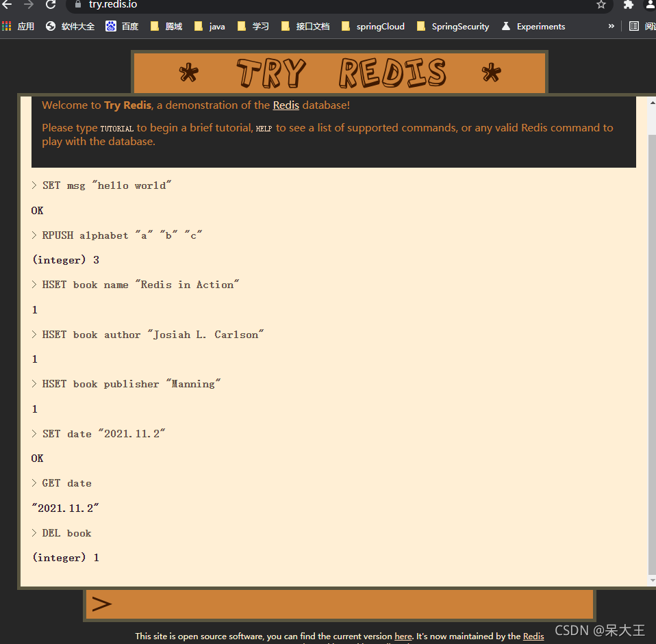Click the scrollbar up arrow
The image size is (656, 644).
[x=653, y=102]
